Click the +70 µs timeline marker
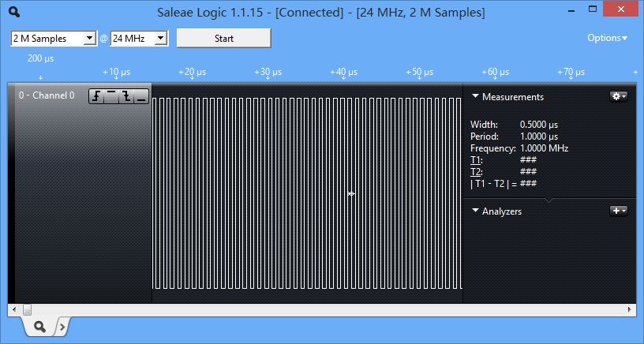 click(571, 73)
